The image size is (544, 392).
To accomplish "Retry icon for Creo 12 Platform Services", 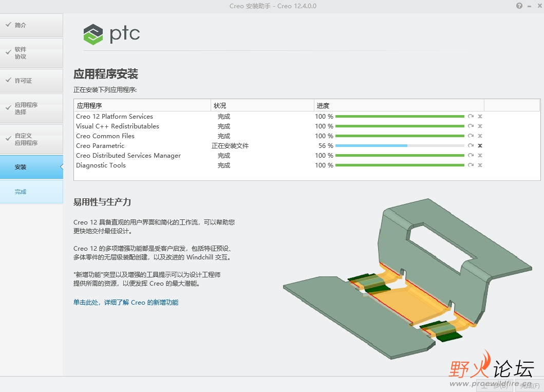I will (x=471, y=116).
